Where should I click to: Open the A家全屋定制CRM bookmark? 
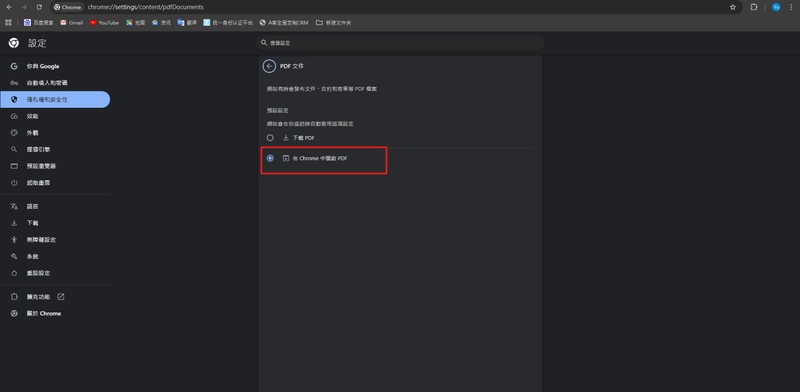click(x=284, y=22)
